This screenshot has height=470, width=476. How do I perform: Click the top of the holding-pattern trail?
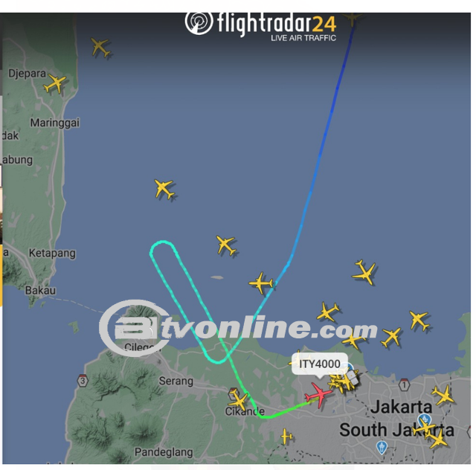coord(164,242)
